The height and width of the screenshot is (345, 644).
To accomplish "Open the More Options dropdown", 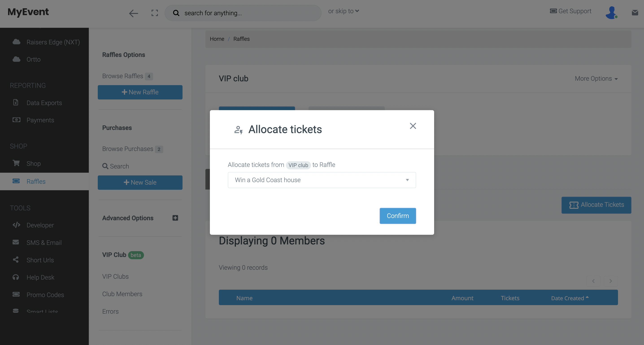I will click(x=596, y=78).
